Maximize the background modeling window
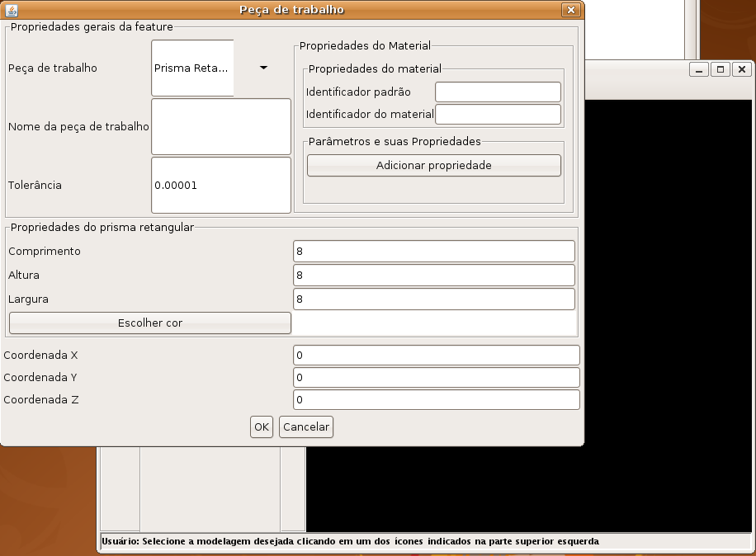The width and height of the screenshot is (756, 556). pos(721,70)
